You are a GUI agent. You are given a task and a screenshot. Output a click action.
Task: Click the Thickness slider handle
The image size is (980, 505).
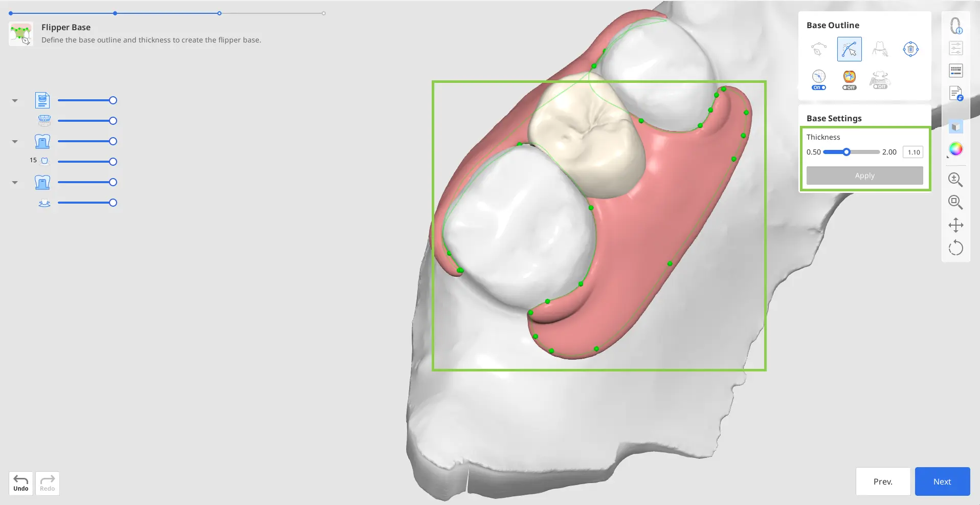847,152
